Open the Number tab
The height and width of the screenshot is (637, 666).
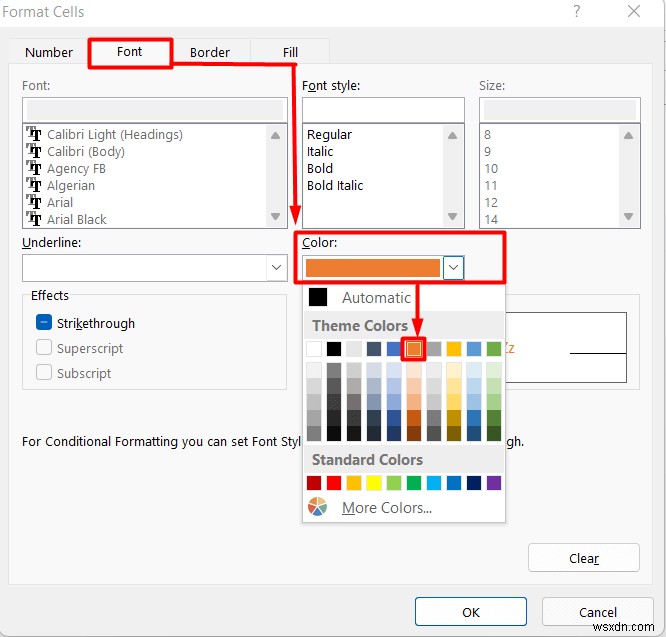49,52
